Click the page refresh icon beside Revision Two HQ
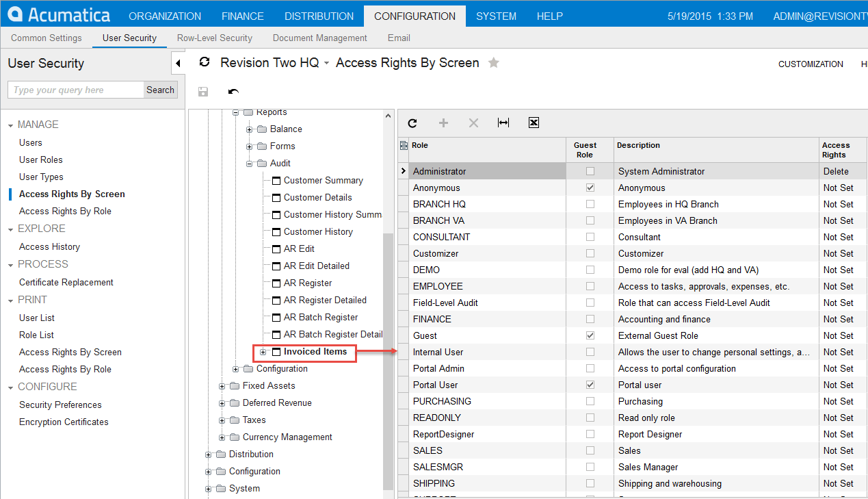 pos(204,62)
